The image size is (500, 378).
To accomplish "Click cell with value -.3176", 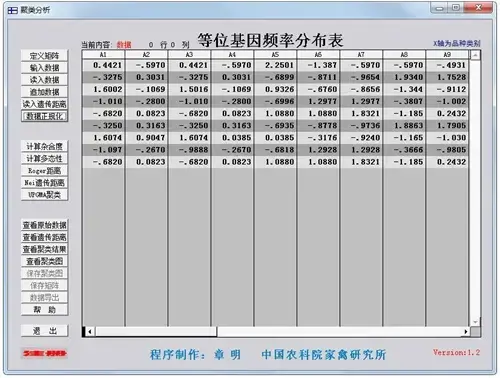I will pos(318,138).
